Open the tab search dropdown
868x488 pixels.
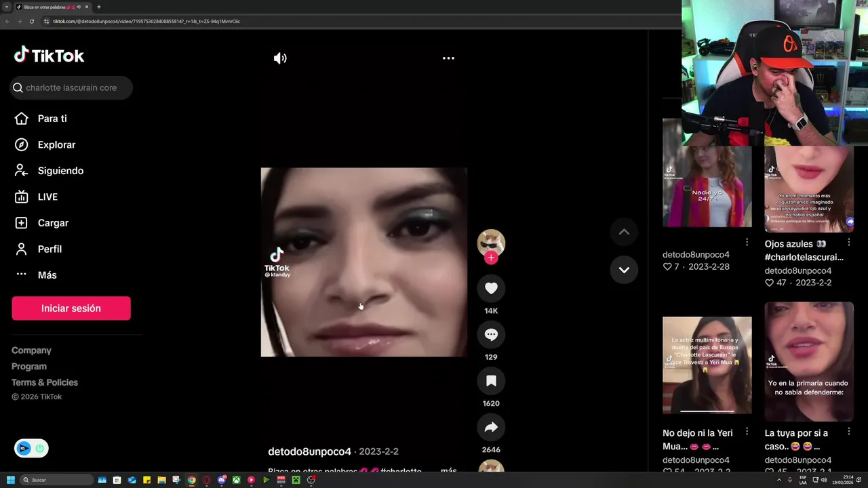pos(7,7)
